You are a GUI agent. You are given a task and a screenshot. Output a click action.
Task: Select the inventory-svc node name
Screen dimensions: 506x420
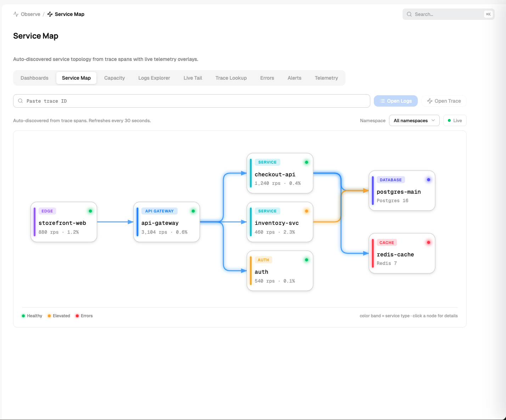coord(277,223)
